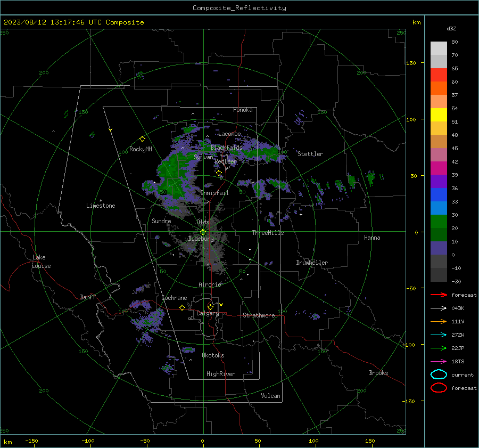The height and width of the screenshot is (448, 479).
Task: Click the yellow diamond marker near RockyMH
Action: (142, 139)
